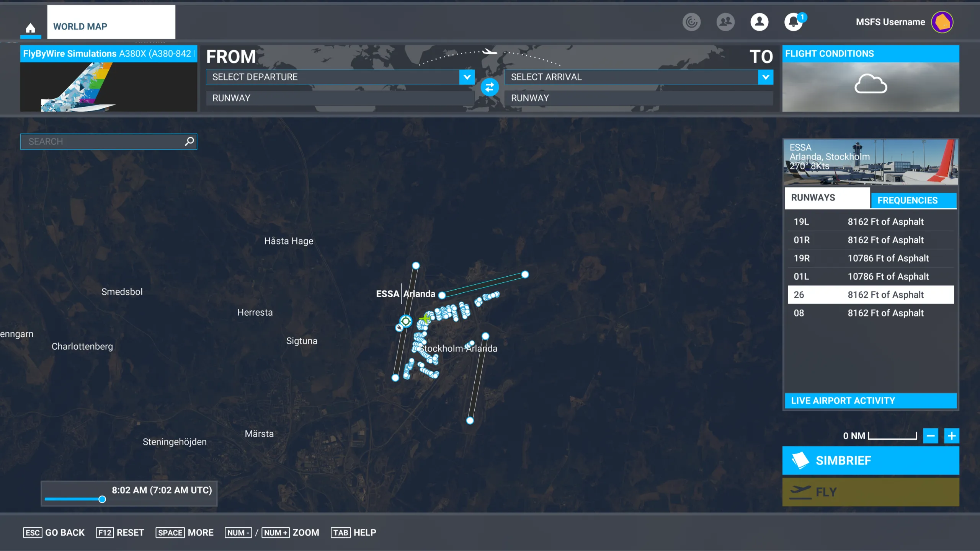Viewport: 980px width, 551px height.
Task: Select runway 19R from the runway list
Action: (x=870, y=258)
